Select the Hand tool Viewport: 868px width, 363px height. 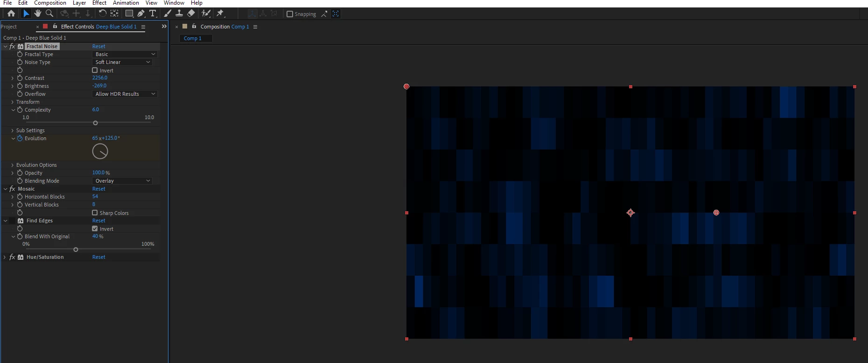point(38,14)
